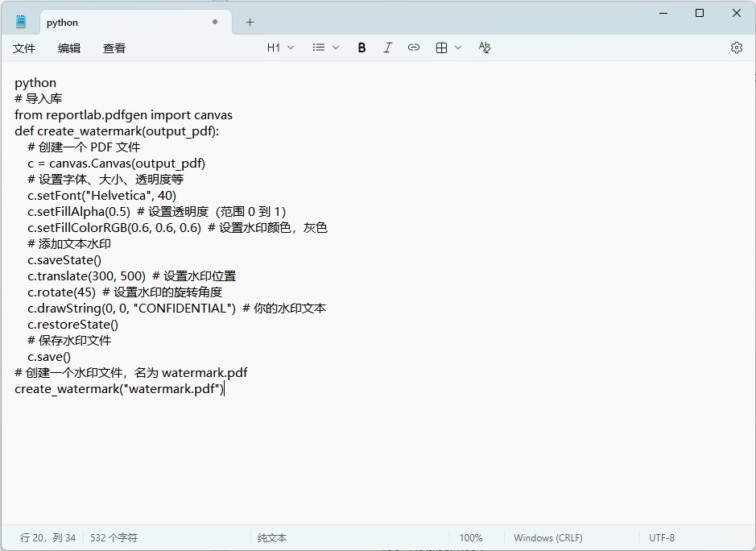756x551 pixels.
Task: Click the first line 'python' in editor
Action: click(35, 83)
